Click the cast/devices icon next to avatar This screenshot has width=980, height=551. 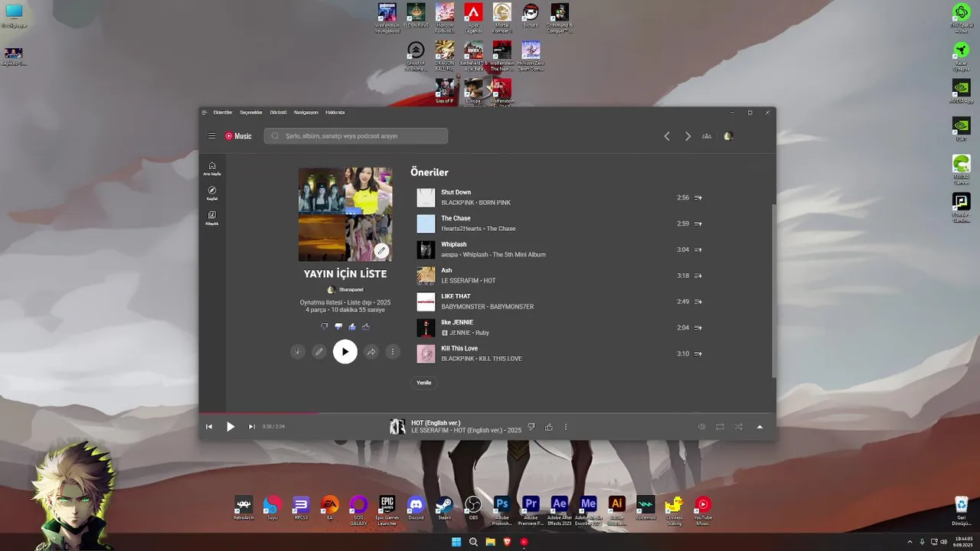[x=707, y=136]
